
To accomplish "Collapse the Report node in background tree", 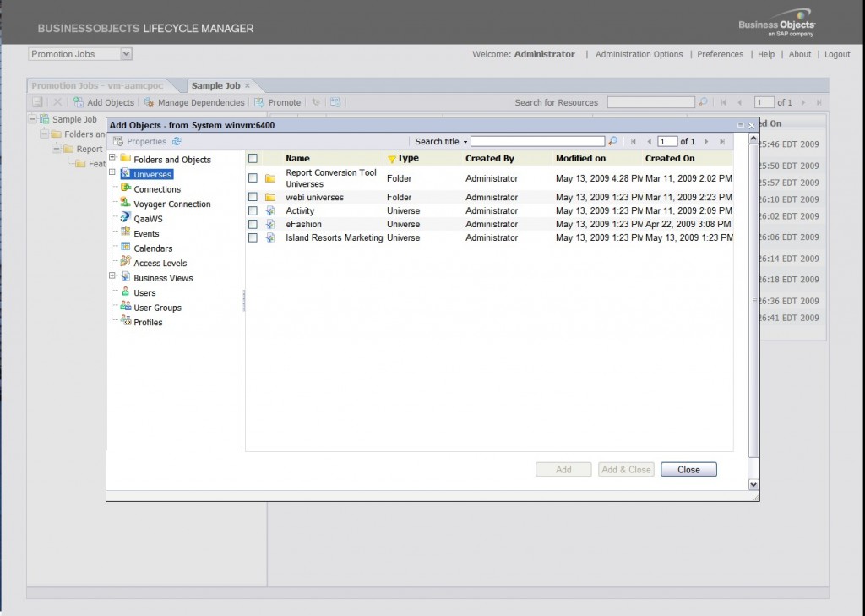I will (57, 149).
